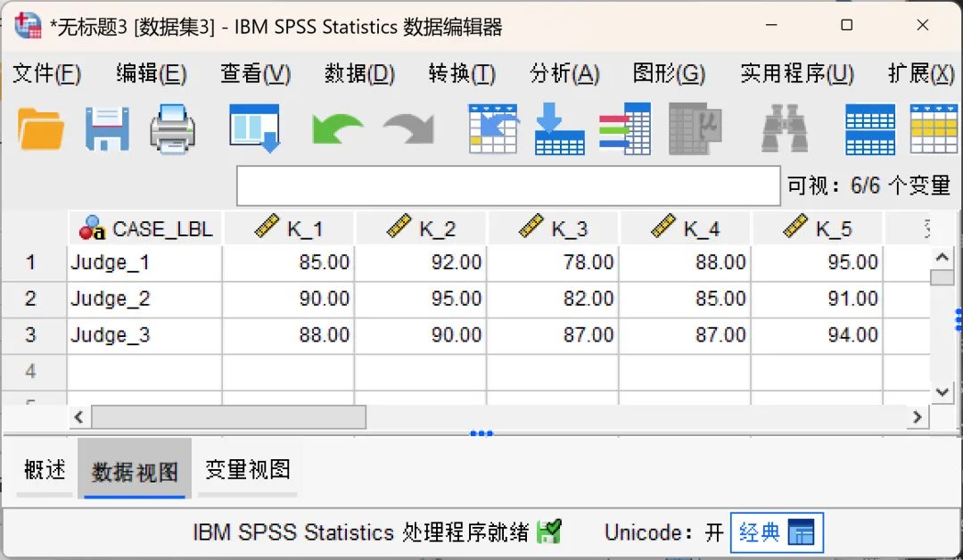Go to variable toolbar icon

tap(559, 129)
